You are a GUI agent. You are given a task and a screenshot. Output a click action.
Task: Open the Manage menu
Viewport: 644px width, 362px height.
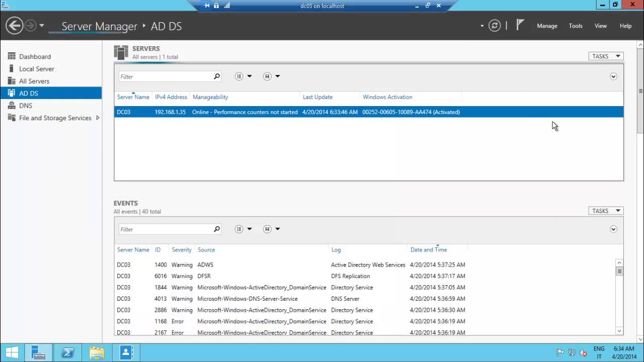547,26
